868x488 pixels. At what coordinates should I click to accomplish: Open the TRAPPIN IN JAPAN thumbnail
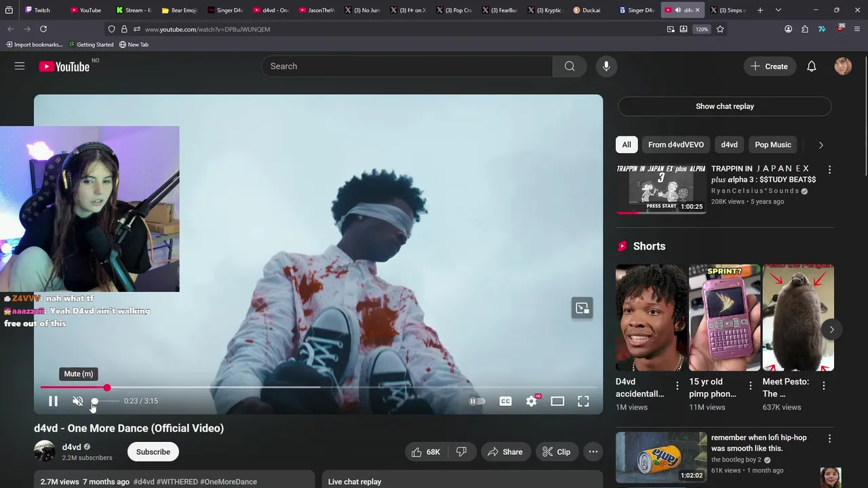point(660,188)
